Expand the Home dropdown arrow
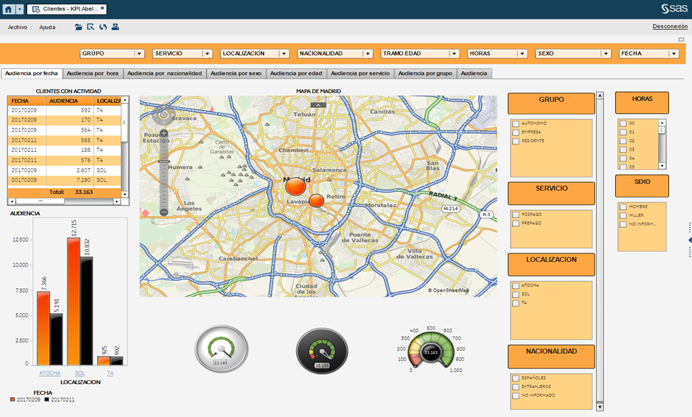The width and height of the screenshot is (692, 417). (19, 9)
